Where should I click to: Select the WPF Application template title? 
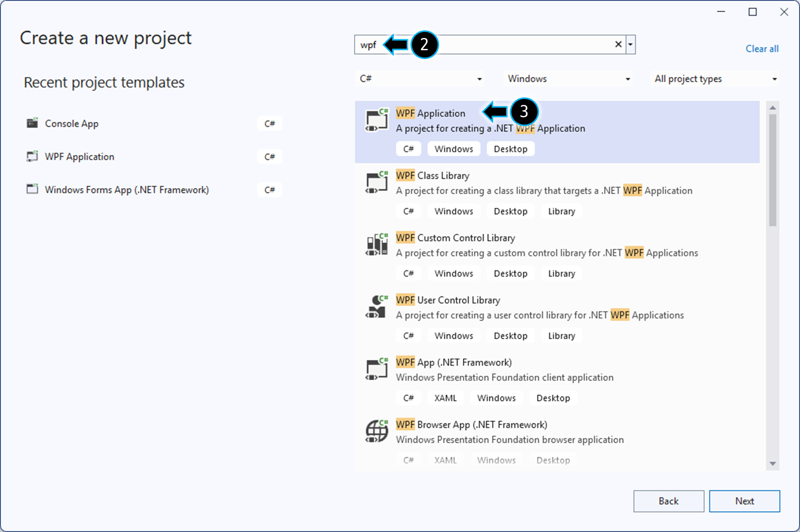tap(431, 113)
